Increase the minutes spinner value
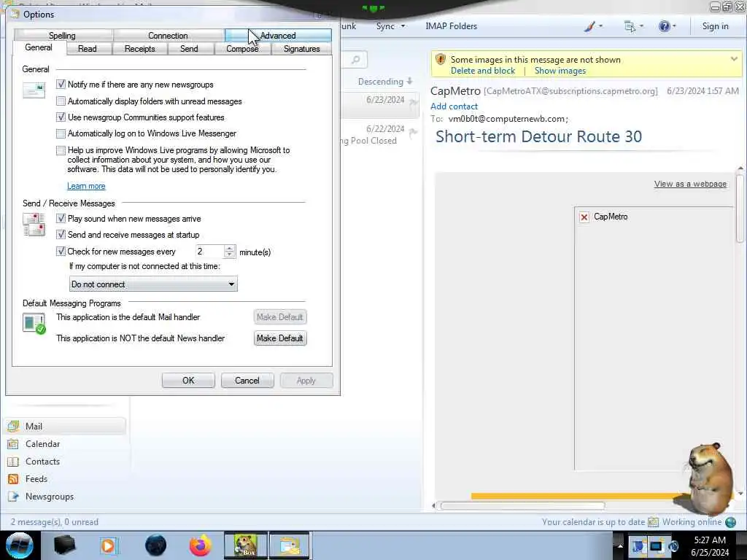747x560 pixels. tap(230, 248)
